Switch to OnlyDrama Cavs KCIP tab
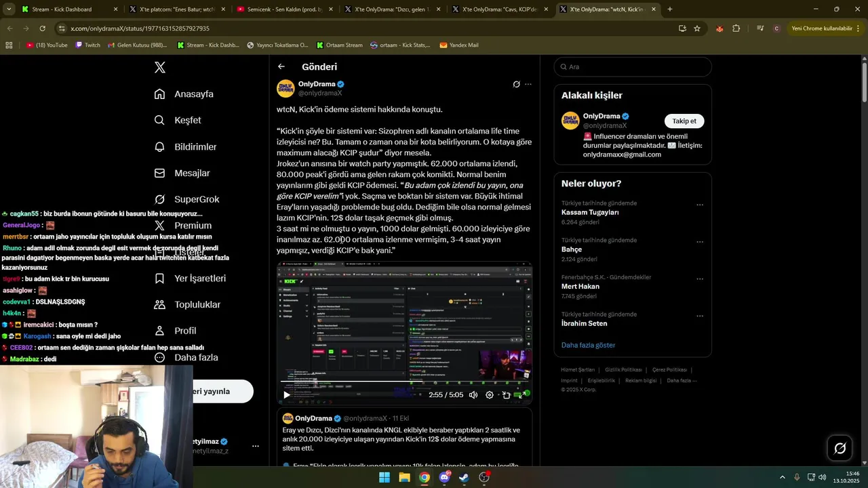868x488 pixels. coord(500,9)
